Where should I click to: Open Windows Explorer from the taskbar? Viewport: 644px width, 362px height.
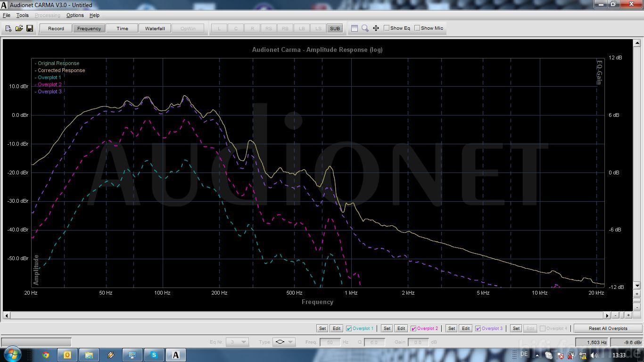[x=89, y=355]
